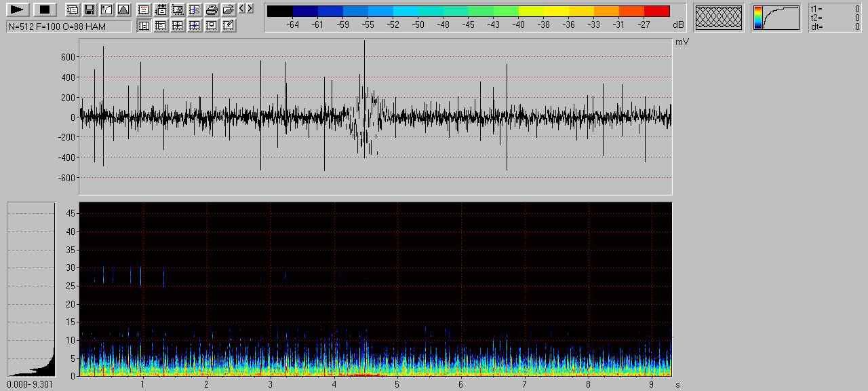Screen dimensions: 868x391
Task: Click the t1 t2 dt readout panel
Action: 835,18
